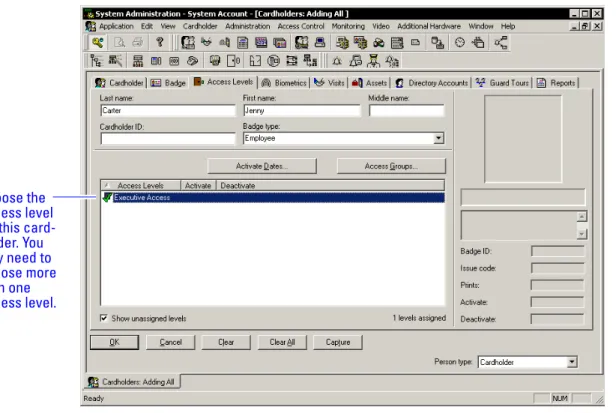Click the guard figure toolbar icon
The width and height of the screenshot is (616, 413).
click(374, 61)
